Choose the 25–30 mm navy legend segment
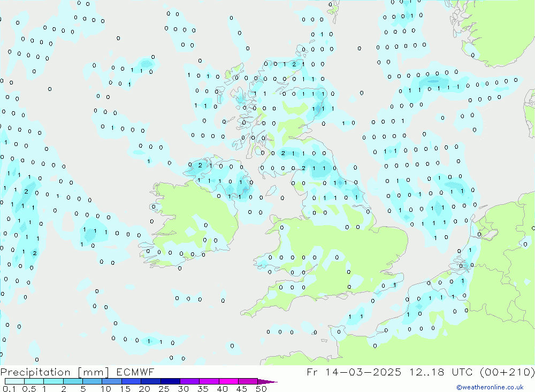The image size is (535, 392). (170, 381)
